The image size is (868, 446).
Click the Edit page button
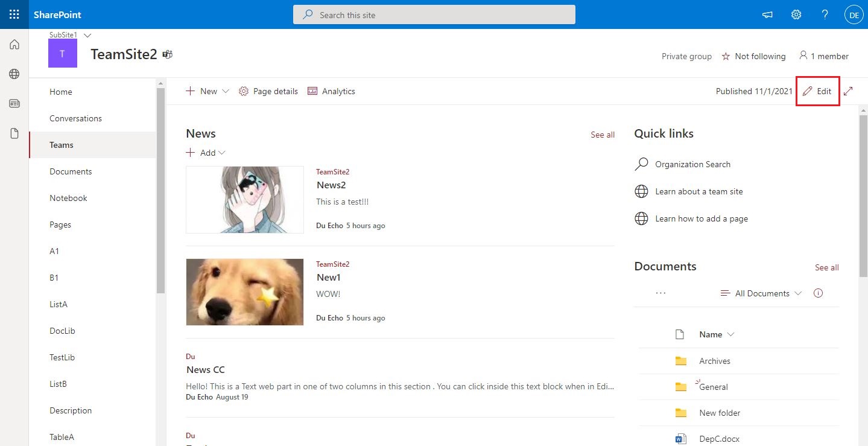click(x=817, y=91)
